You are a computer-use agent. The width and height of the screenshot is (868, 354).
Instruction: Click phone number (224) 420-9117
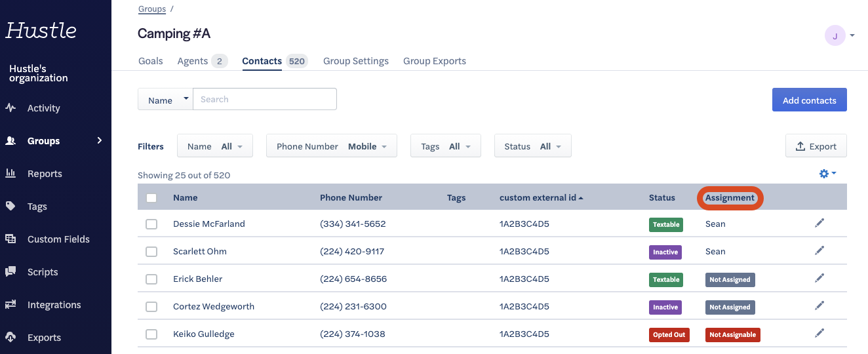pos(352,251)
